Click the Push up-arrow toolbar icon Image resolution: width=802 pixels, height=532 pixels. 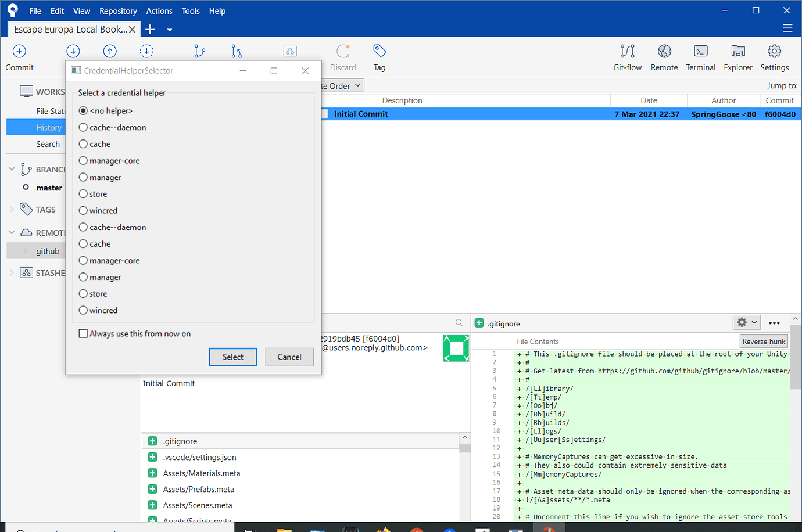coord(110,52)
